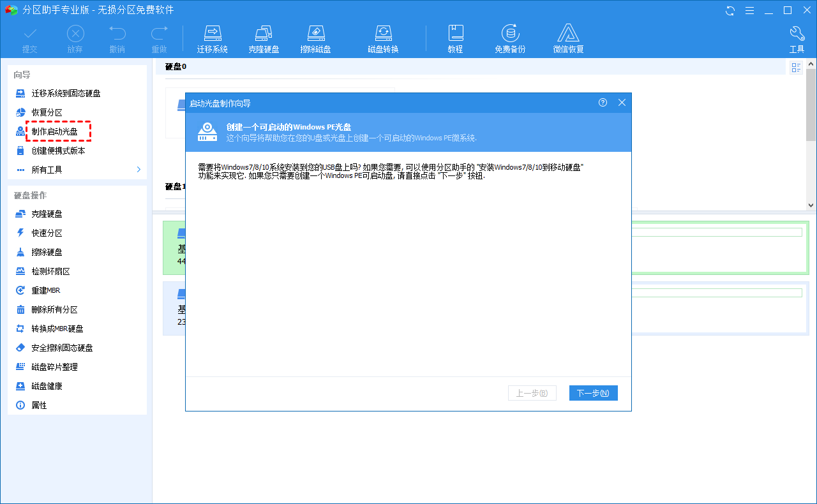Viewport: 817px width, 504px height.
Task: Click the 硬盘0 header label
Action: [176, 66]
